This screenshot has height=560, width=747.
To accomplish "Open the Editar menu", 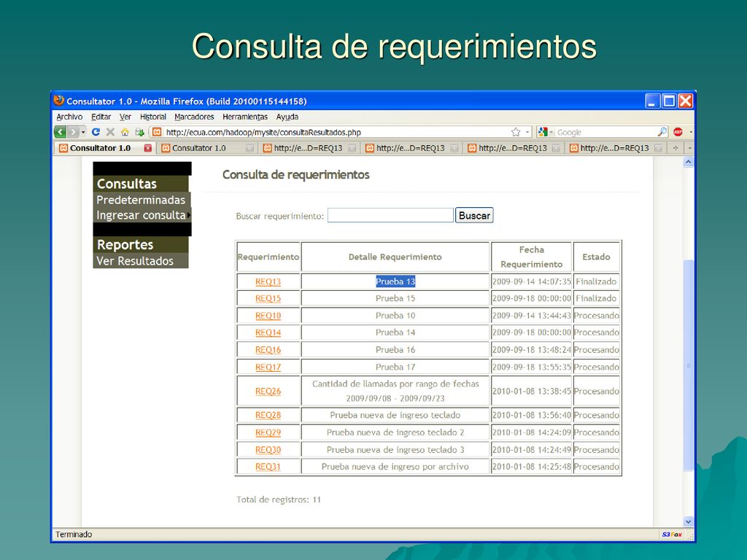I will coord(101,117).
